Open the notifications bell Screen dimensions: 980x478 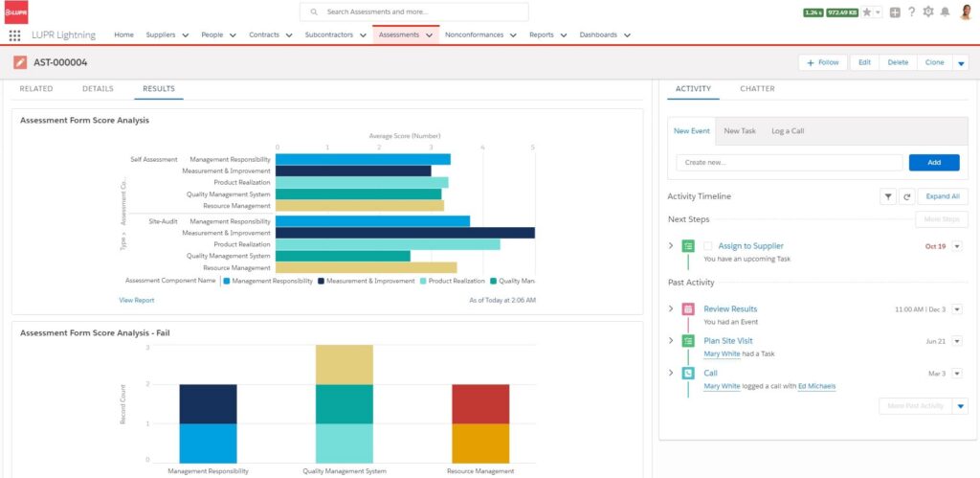pos(946,11)
